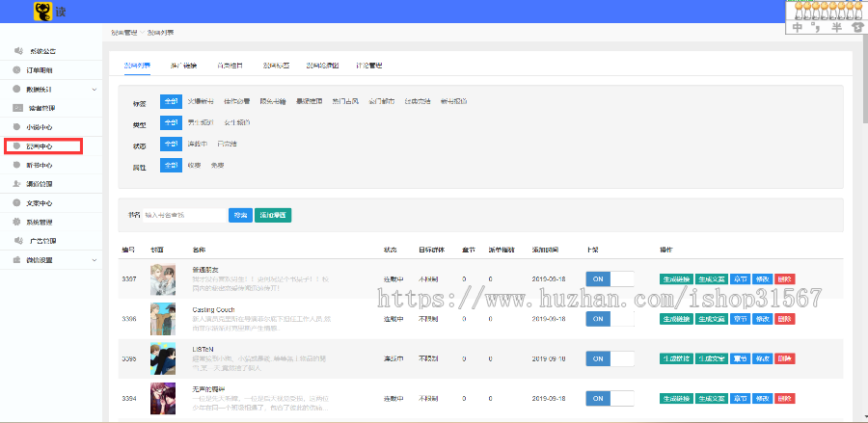Click the LISTeN title text
The height and width of the screenshot is (423, 868).
click(203, 349)
